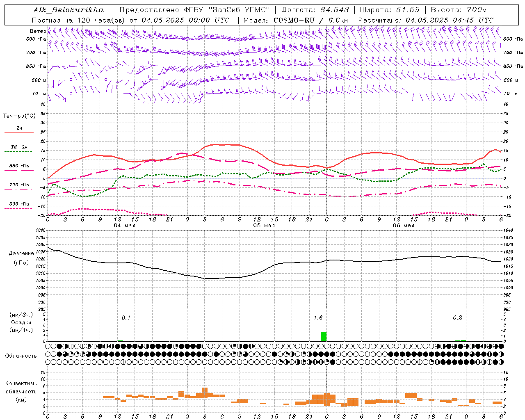The height and width of the screenshot is (420, 525).
Task: Click the 'Тем-ра(°C)' temperature label
Action: click(x=19, y=116)
